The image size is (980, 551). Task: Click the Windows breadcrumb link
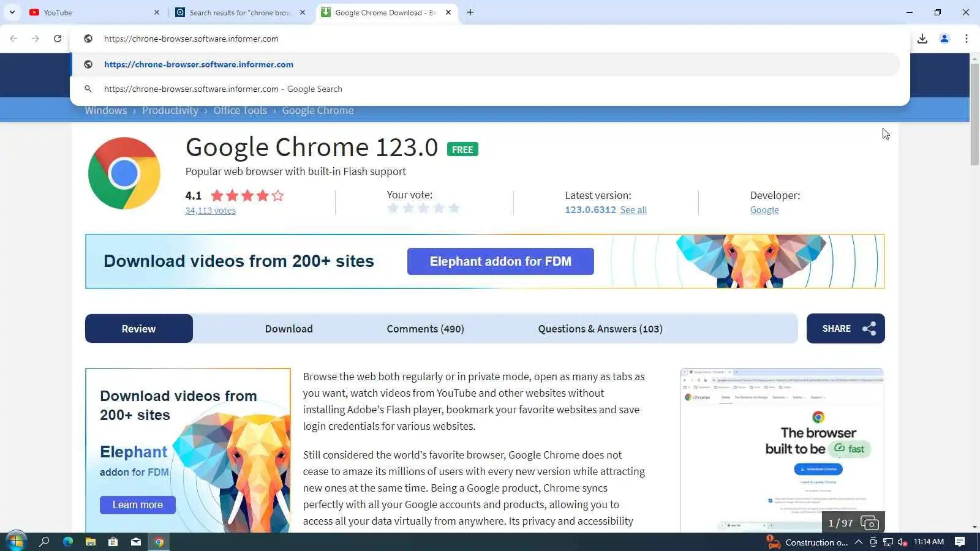point(106,110)
